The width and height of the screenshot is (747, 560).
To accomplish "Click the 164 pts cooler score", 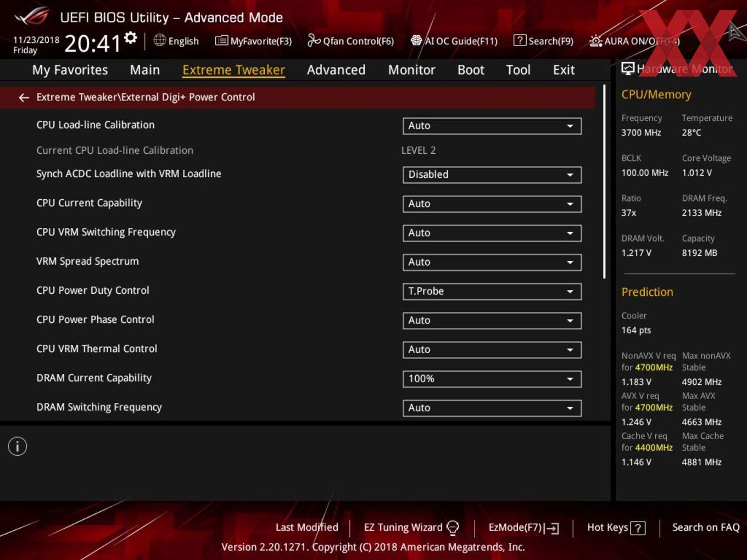I will tap(636, 330).
